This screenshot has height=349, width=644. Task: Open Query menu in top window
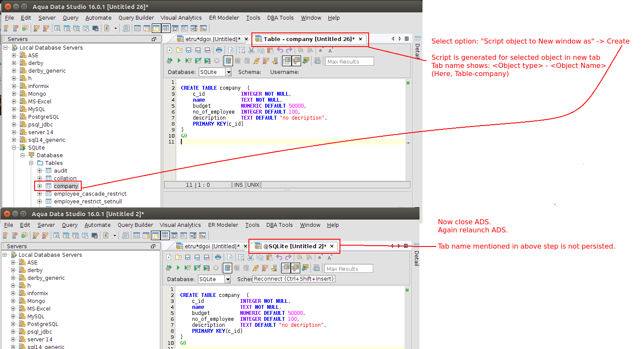tap(71, 18)
